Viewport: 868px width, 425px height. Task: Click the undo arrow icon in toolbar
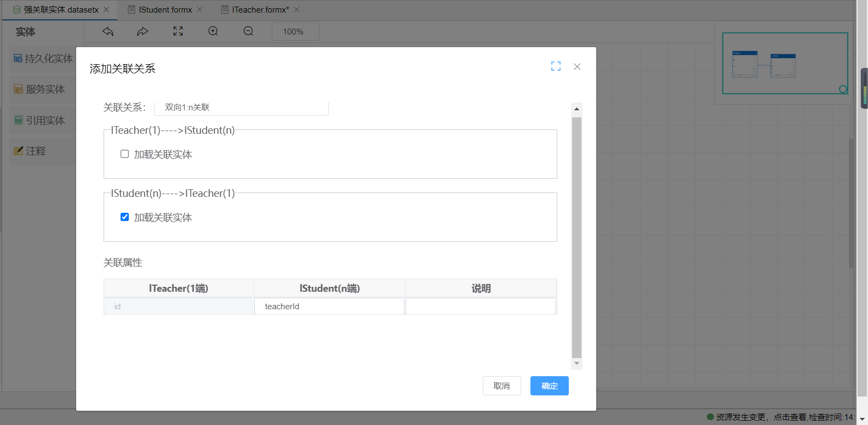(x=108, y=31)
